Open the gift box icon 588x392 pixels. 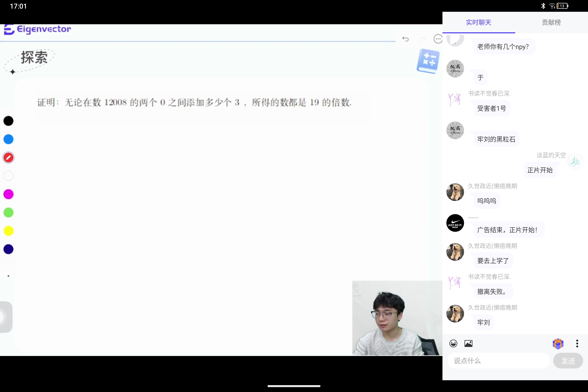pos(558,343)
